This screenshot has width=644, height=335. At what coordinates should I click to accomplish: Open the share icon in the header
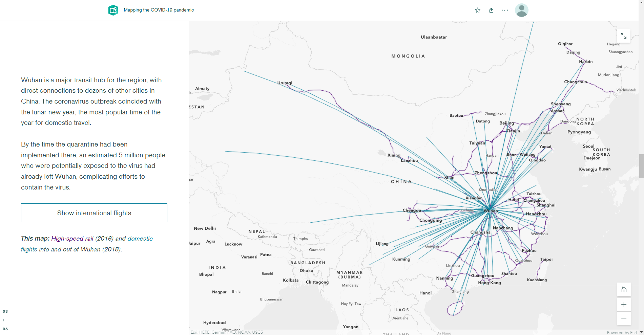click(491, 10)
